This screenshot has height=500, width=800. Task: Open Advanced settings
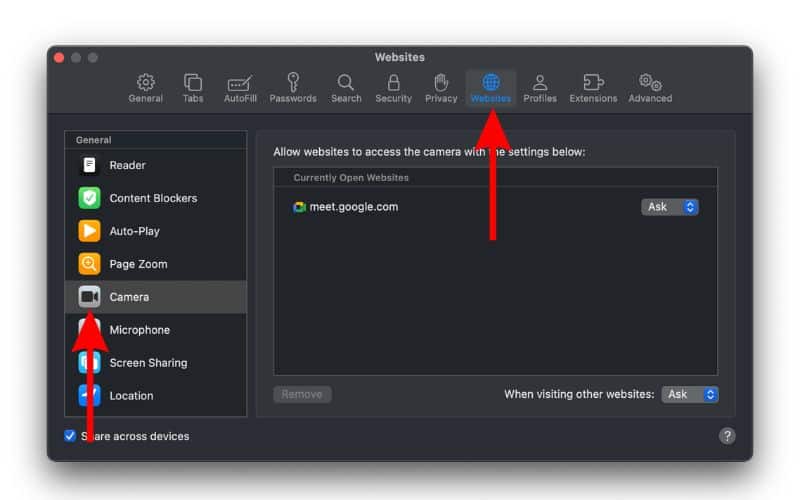(x=650, y=88)
